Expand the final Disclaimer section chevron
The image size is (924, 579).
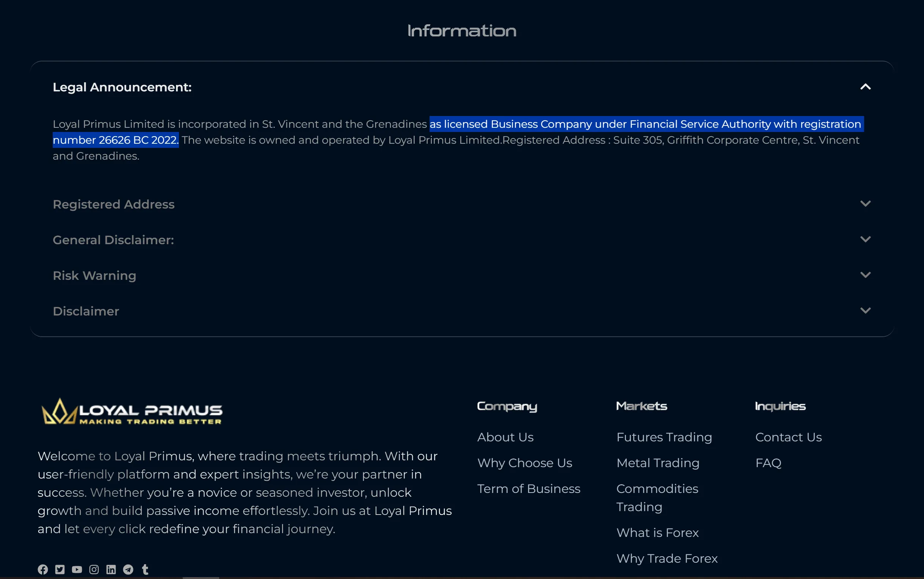[x=865, y=311]
